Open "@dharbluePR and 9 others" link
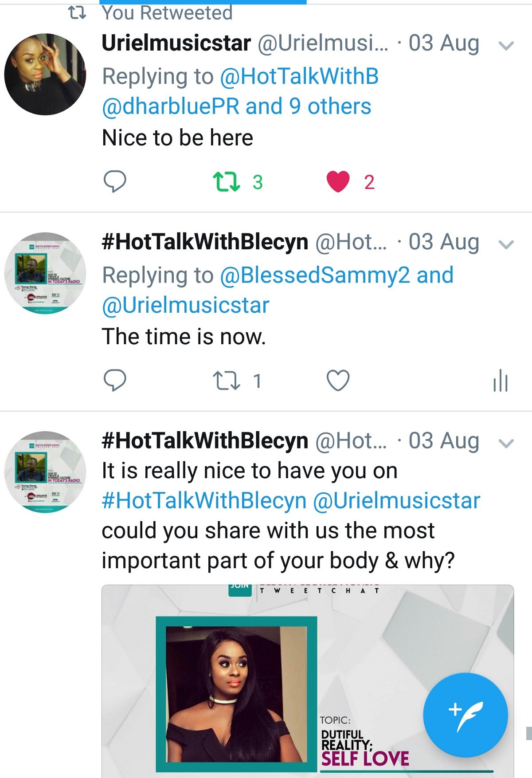The image size is (532, 778). click(x=236, y=106)
